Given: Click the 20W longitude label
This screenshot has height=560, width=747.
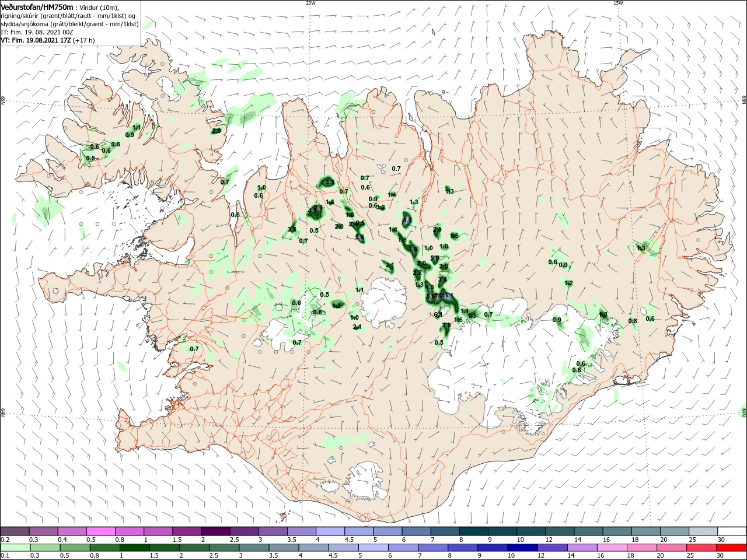Looking at the screenshot, I should point(310,3).
